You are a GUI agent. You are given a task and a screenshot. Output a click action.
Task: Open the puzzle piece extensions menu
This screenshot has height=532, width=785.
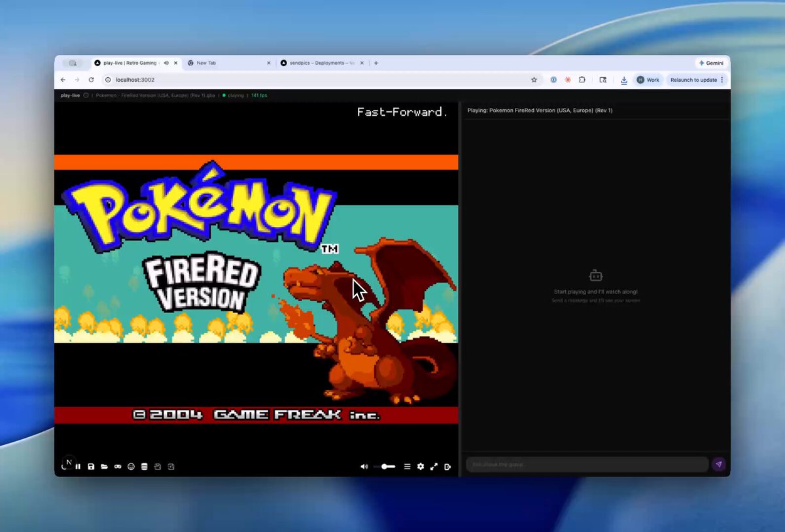[x=582, y=80]
